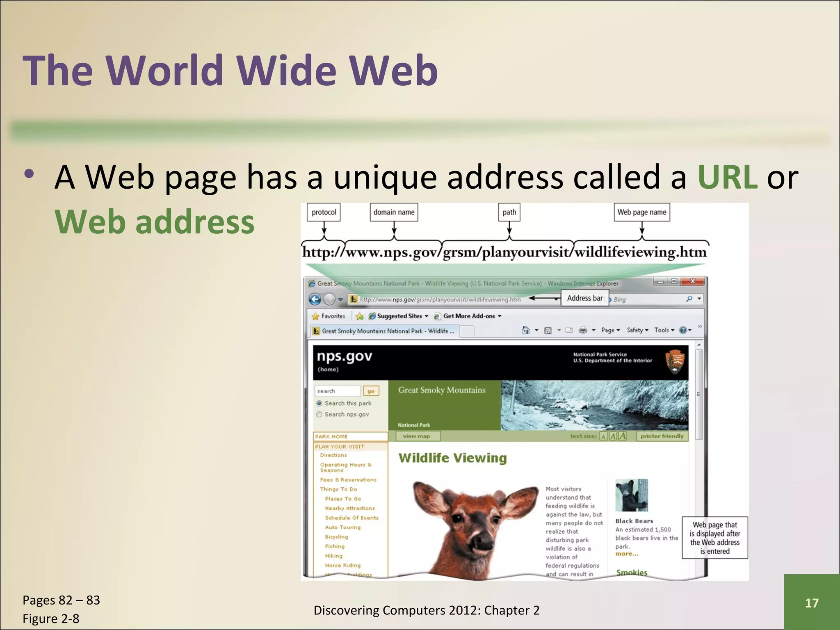
Task: Click the PARK HOME sidebar item
Action: pyautogui.click(x=350, y=437)
